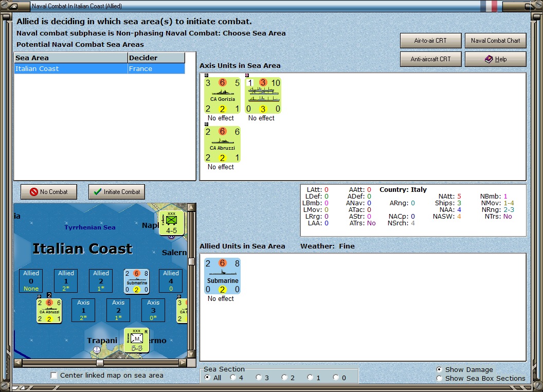Open the Naval Combat Chart

pyautogui.click(x=495, y=41)
